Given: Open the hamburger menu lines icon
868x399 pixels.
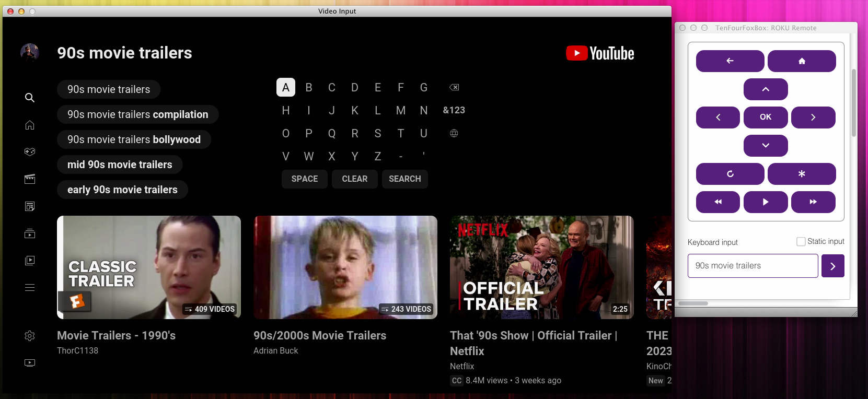Looking at the screenshot, I should pos(30,288).
